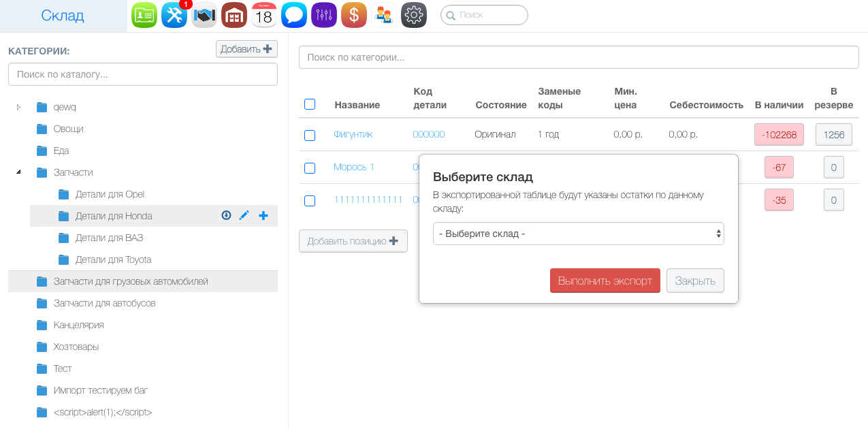The height and width of the screenshot is (429, 868).
Task: Click the Склад header title
Action: (63, 16)
